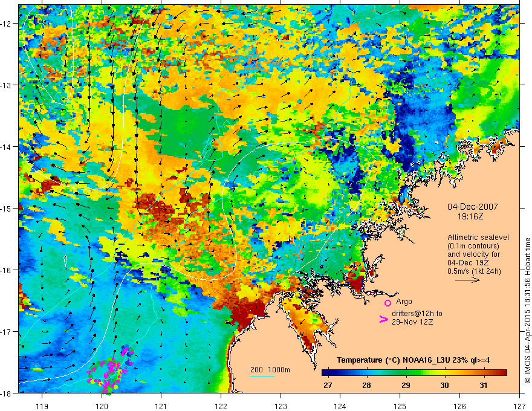This screenshot has height=411, width=532.
Task: Click the Temperature NOAA16_L3U title text
Action: tap(413, 360)
